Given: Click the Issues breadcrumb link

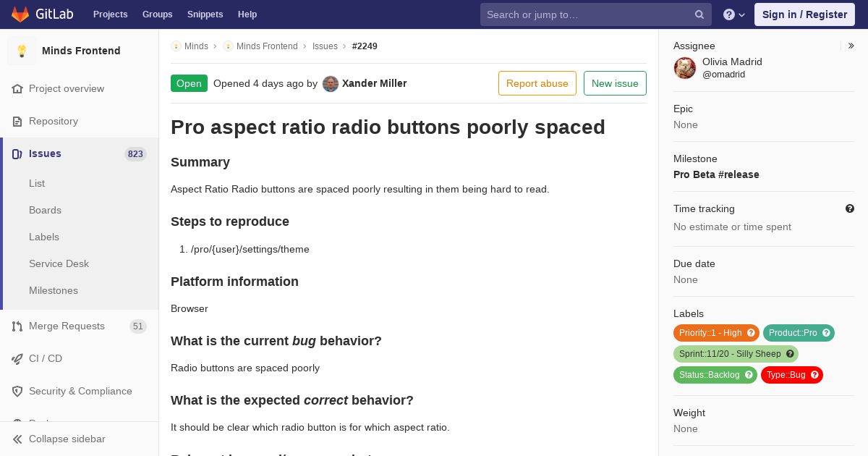Looking at the screenshot, I should [x=325, y=46].
